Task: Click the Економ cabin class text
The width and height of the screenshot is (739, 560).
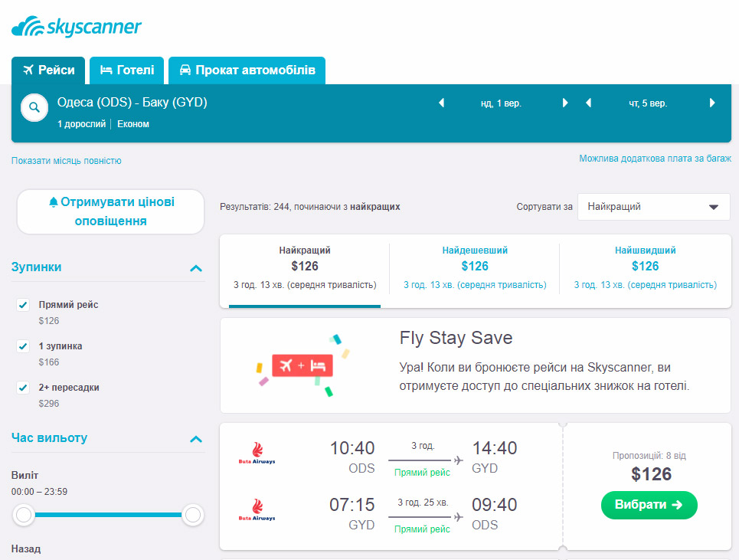Action: (x=133, y=124)
